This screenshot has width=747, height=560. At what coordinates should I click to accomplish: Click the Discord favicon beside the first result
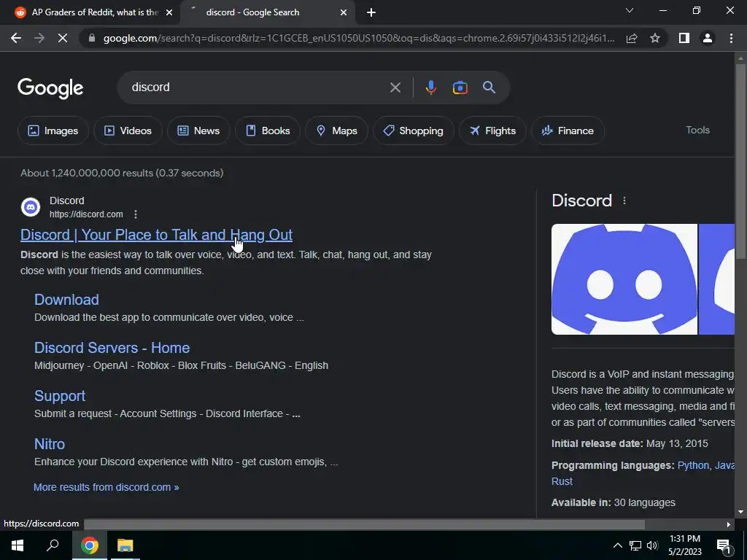31,207
